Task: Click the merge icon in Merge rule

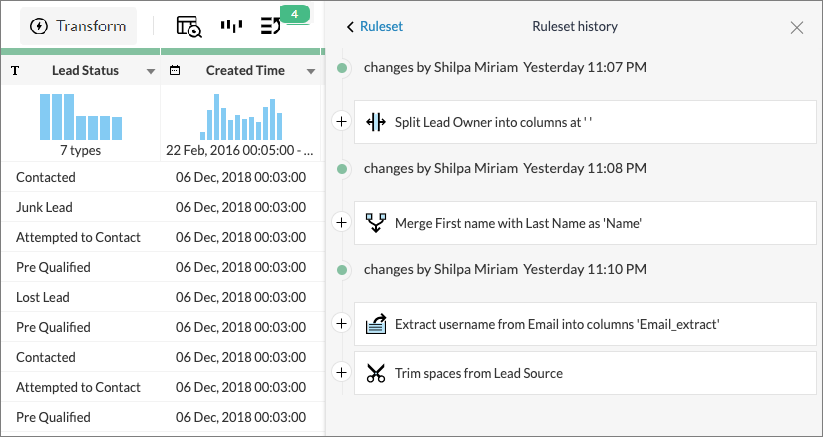Action: click(376, 222)
